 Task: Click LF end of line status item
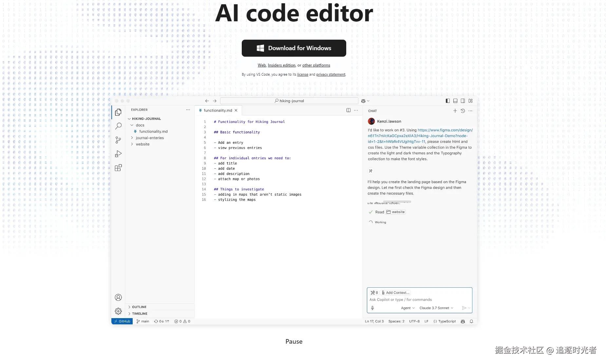click(x=426, y=321)
